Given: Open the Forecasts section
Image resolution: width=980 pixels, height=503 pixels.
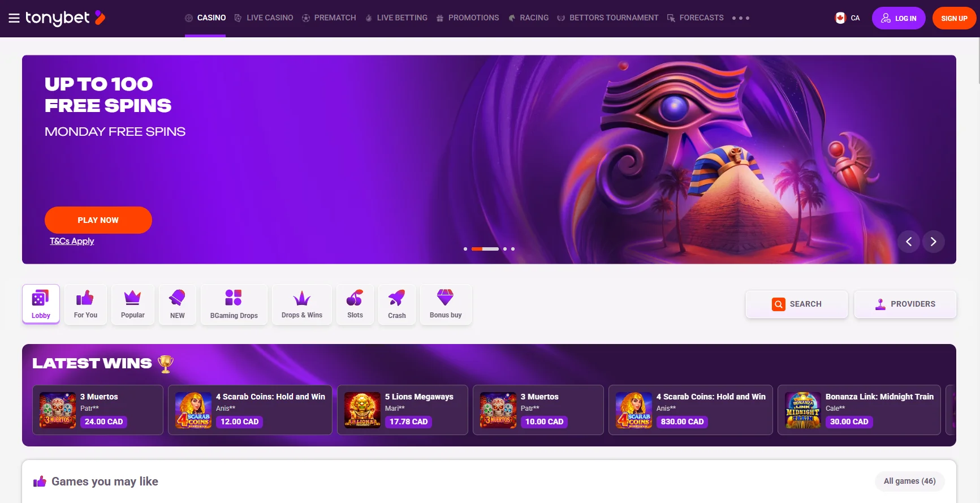Looking at the screenshot, I should click(x=696, y=18).
